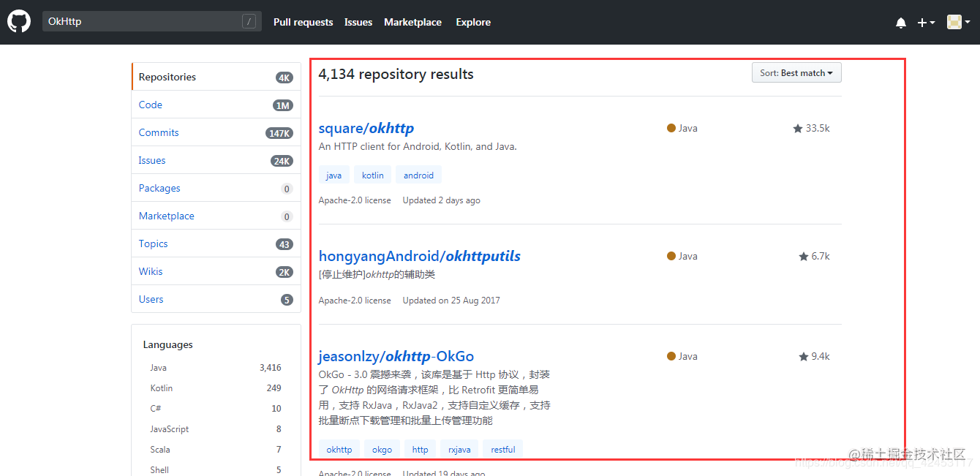
Task: Click the star icon next to 9.4k
Action: click(x=802, y=355)
